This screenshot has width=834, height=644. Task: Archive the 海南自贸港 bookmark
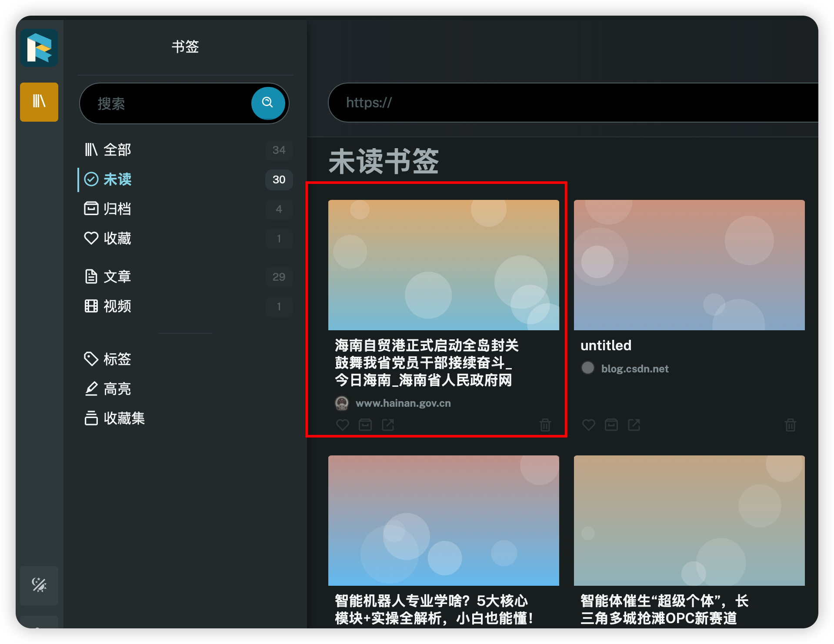[365, 425]
